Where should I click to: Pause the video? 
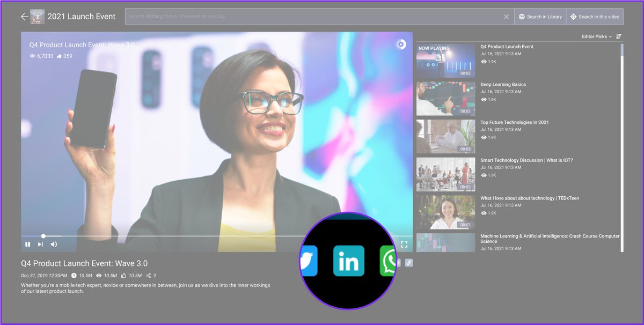coord(27,245)
